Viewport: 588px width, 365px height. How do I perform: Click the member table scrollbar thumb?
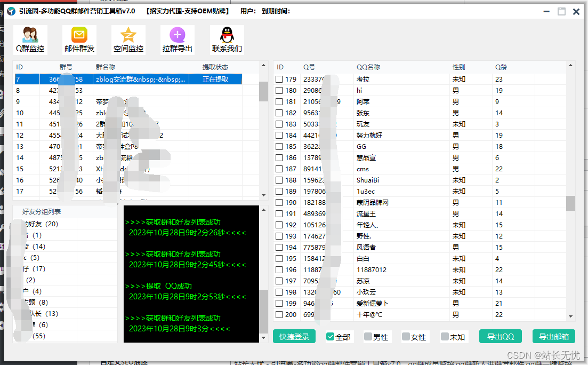[570, 203]
